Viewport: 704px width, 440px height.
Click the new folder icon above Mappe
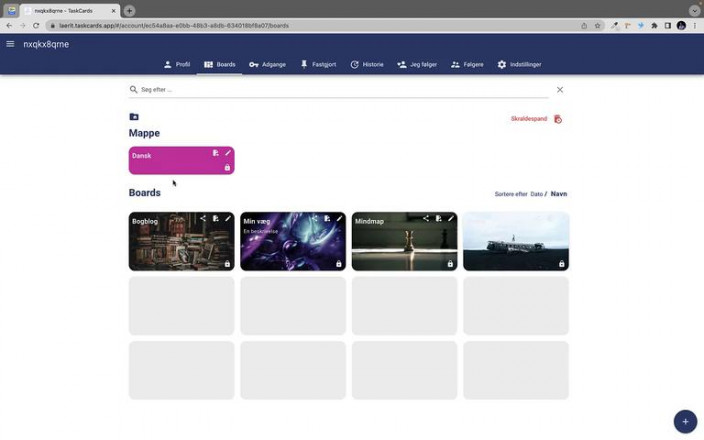[134, 117]
